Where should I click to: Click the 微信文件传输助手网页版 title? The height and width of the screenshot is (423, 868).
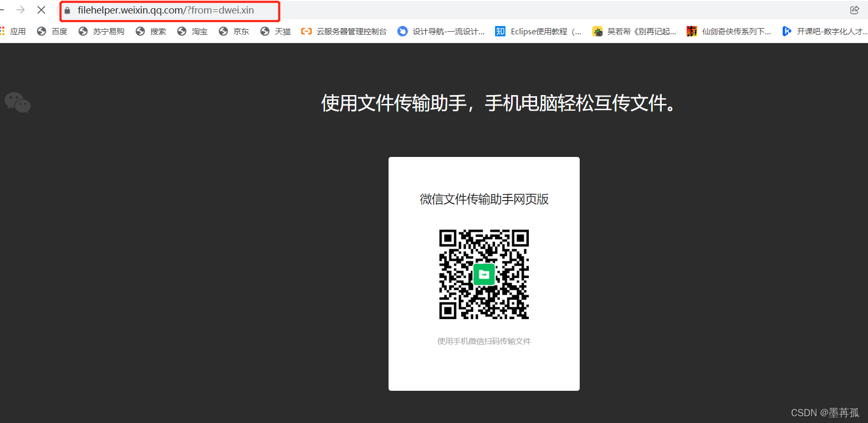[x=484, y=199]
